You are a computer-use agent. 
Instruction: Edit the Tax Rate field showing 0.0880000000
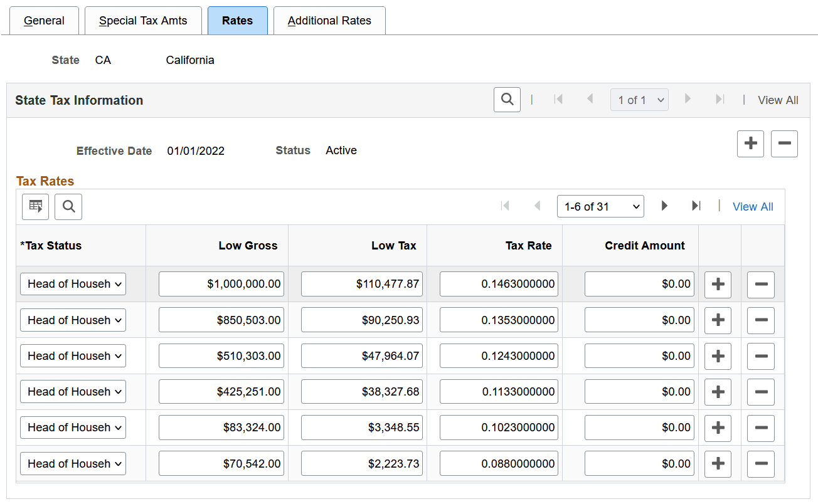[498, 463]
